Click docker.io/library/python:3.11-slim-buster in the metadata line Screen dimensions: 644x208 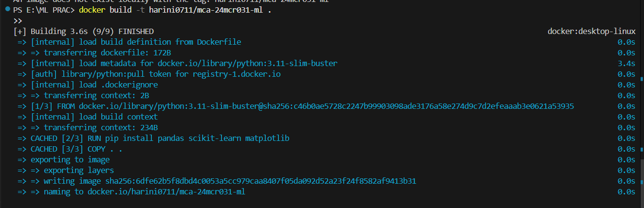click(x=247, y=64)
